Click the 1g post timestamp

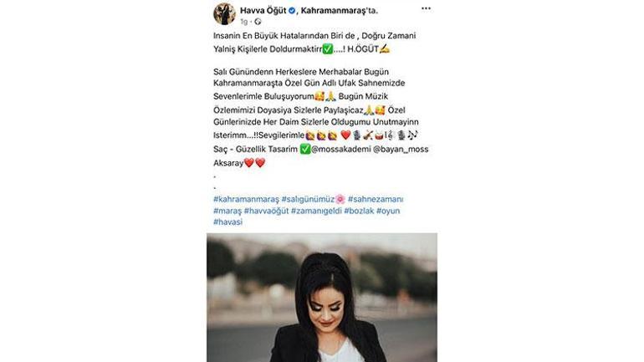point(244,22)
